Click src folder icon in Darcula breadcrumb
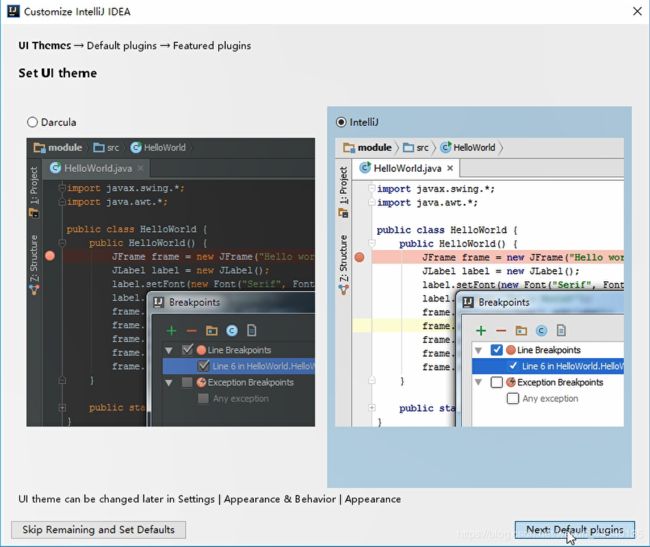Image resolution: width=650 pixels, height=547 pixels. coord(99,148)
